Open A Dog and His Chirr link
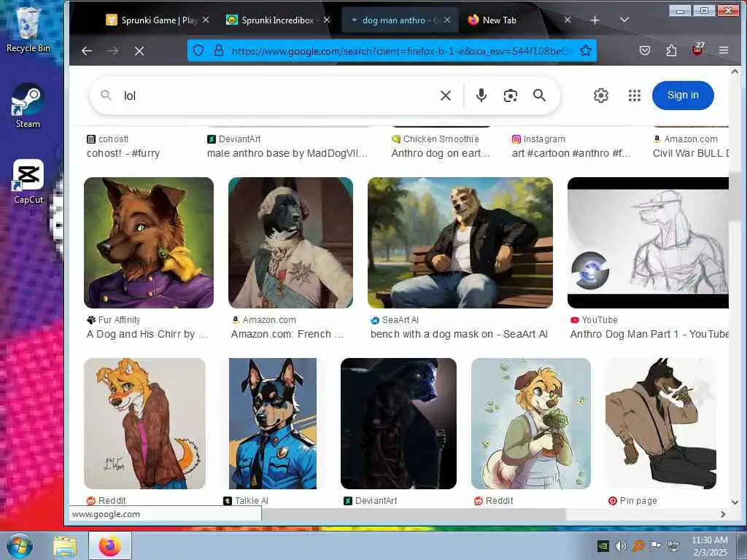Image resolution: width=747 pixels, height=560 pixels. pyautogui.click(x=147, y=334)
